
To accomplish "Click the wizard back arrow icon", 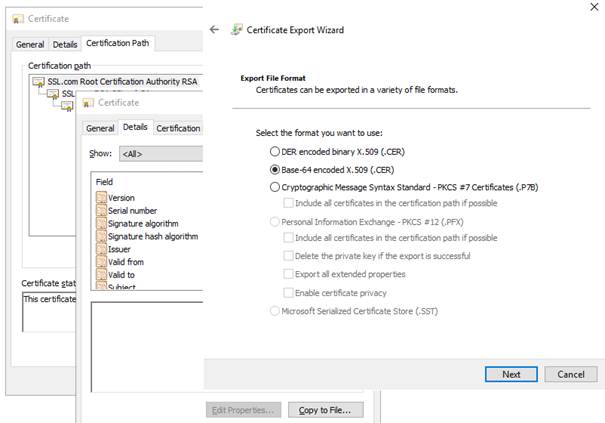I will click(x=215, y=30).
